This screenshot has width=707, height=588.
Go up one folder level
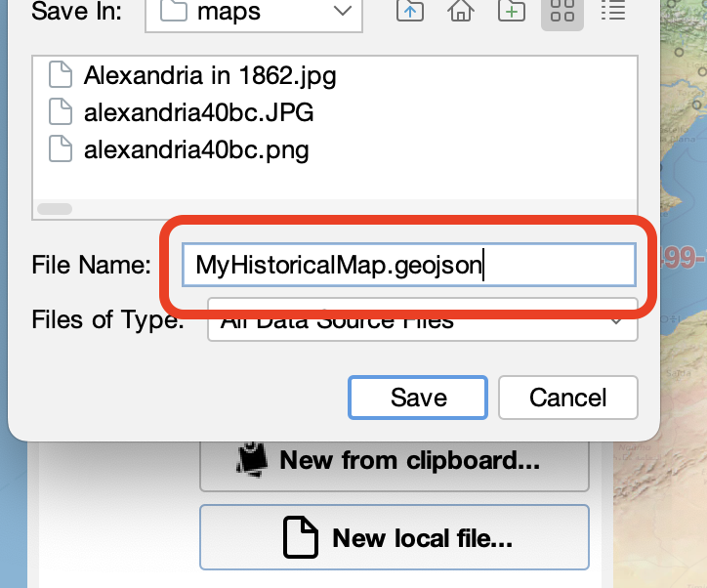[410, 12]
